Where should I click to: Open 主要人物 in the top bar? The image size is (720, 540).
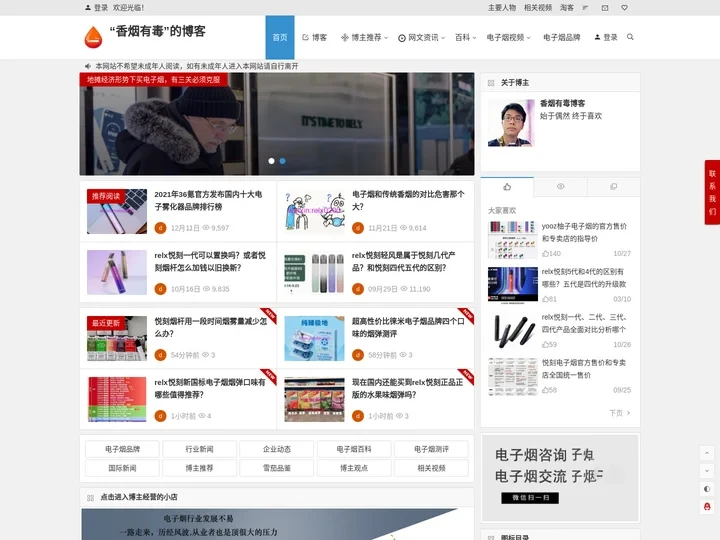coord(502,8)
